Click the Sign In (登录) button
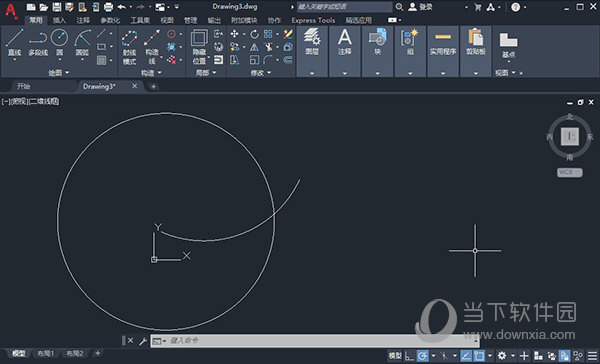This screenshot has width=600, height=364. coord(421,7)
